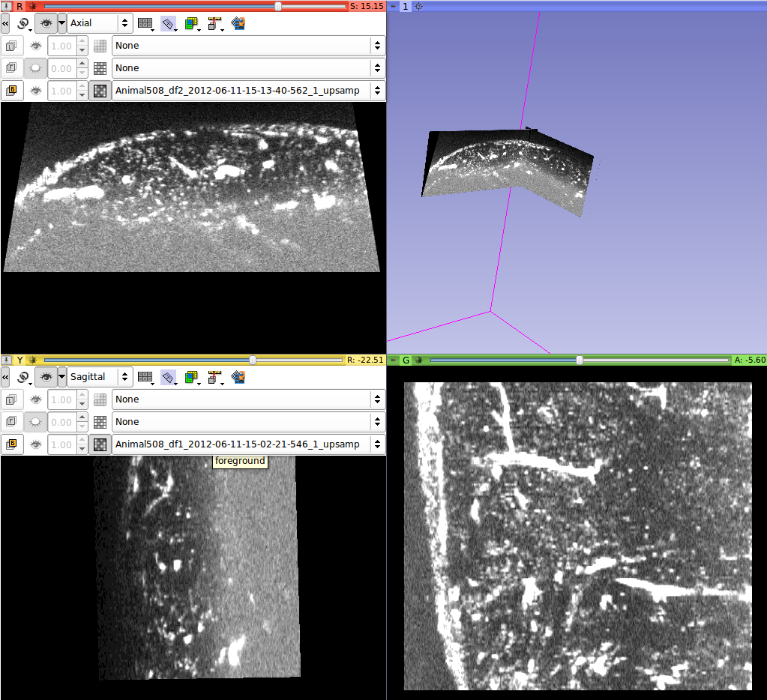Screen dimensions: 767x700
Task: Collapse the Yellow slice controller with double chevron
Action: [6, 377]
